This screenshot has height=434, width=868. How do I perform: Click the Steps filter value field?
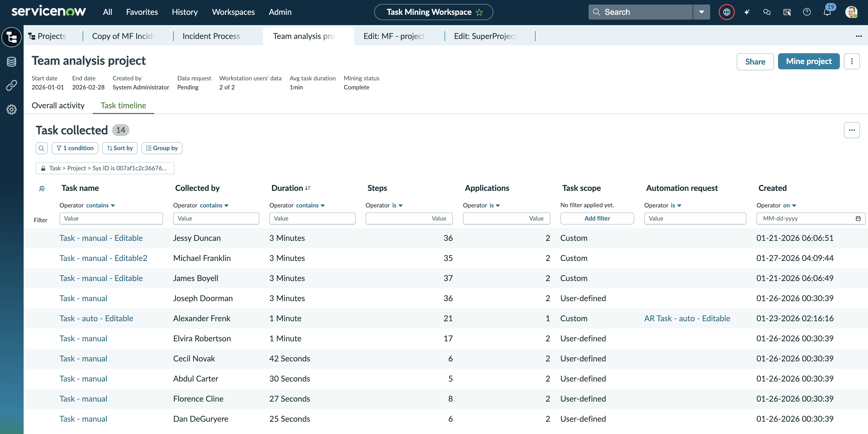[x=409, y=219]
